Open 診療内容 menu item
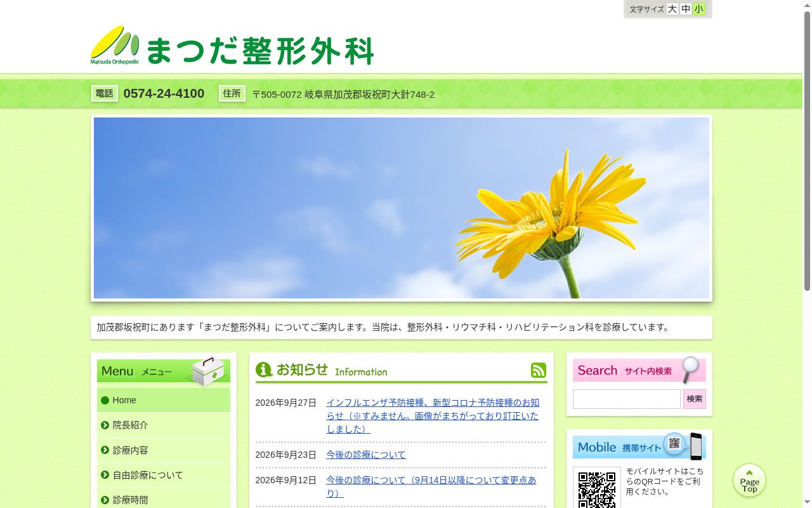The height and width of the screenshot is (508, 812). (164, 450)
